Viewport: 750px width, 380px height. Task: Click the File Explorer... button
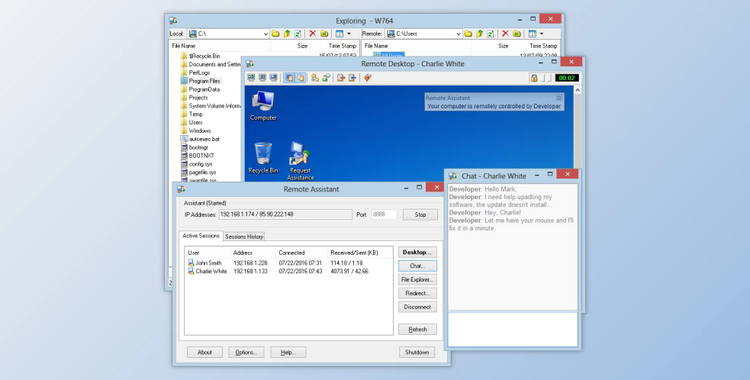point(417,279)
